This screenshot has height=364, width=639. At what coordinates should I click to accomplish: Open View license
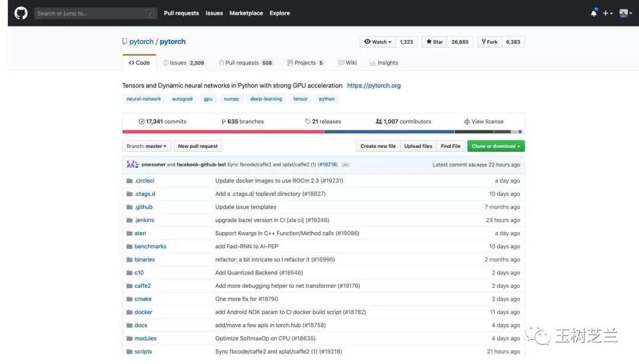[483, 121]
